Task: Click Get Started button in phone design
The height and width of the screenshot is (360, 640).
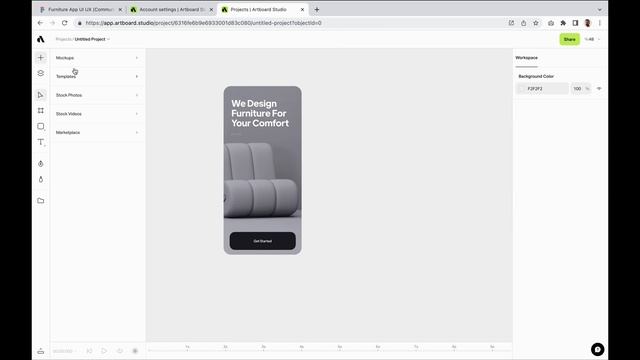Action: pos(262,241)
